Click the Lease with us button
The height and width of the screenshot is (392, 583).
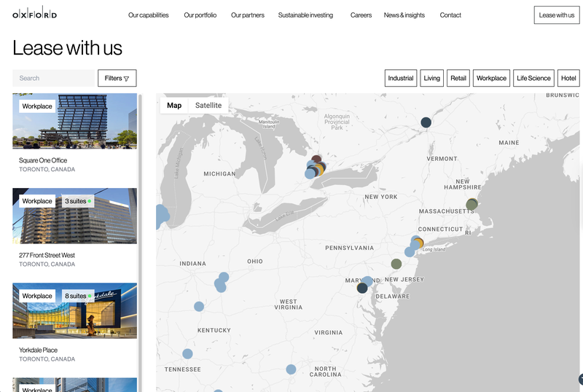[556, 15]
